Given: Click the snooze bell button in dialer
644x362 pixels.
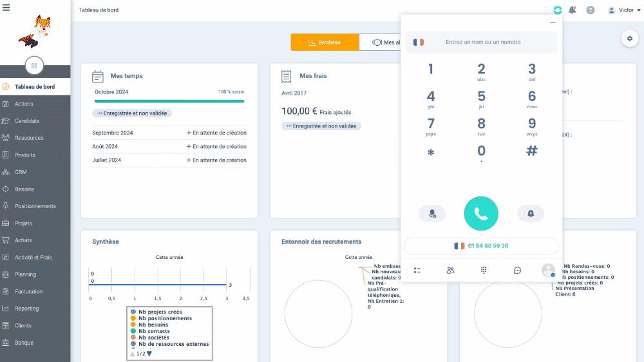Looking at the screenshot, I should 531,214.
